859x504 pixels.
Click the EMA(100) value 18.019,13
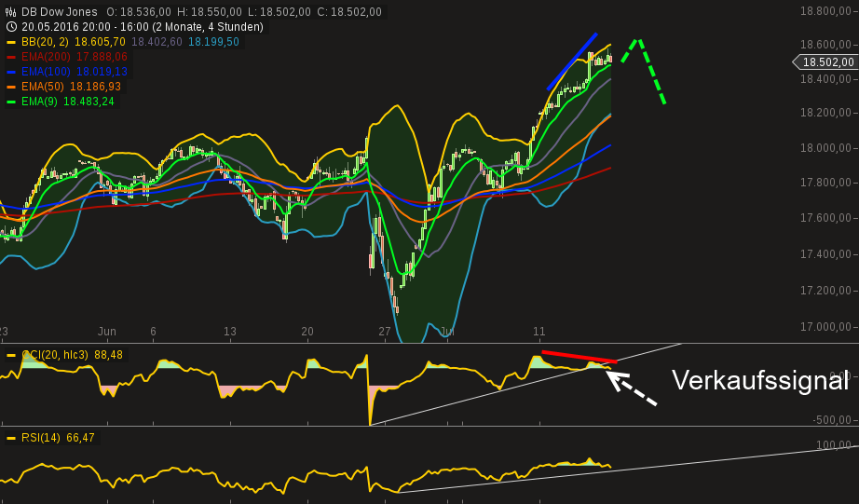[102, 72]
